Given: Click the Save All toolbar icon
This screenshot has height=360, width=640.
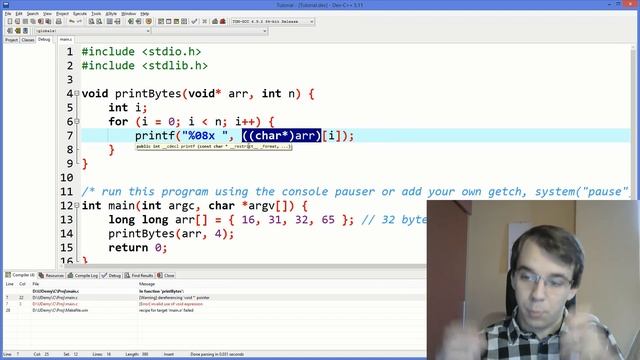Looking at the screenshot, I should tap(33, 21).
